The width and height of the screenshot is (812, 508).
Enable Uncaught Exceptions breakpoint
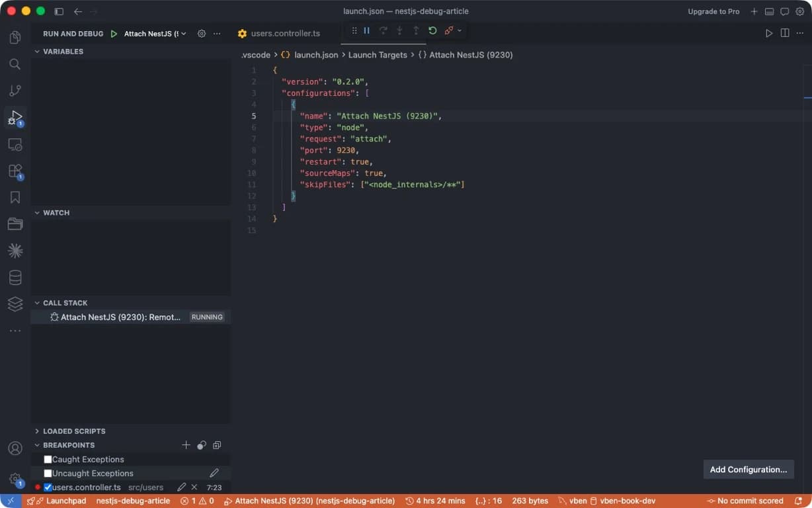tap(48, 473)
